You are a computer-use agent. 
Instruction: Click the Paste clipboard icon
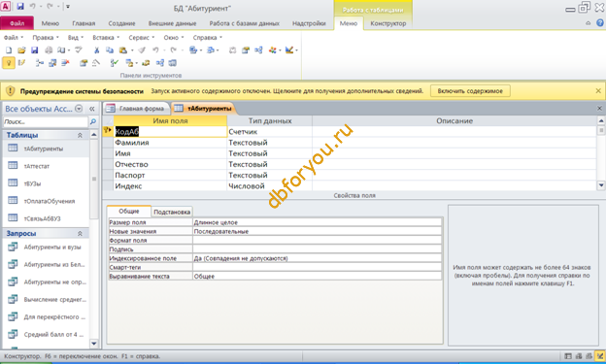click(x=123, y=50)
